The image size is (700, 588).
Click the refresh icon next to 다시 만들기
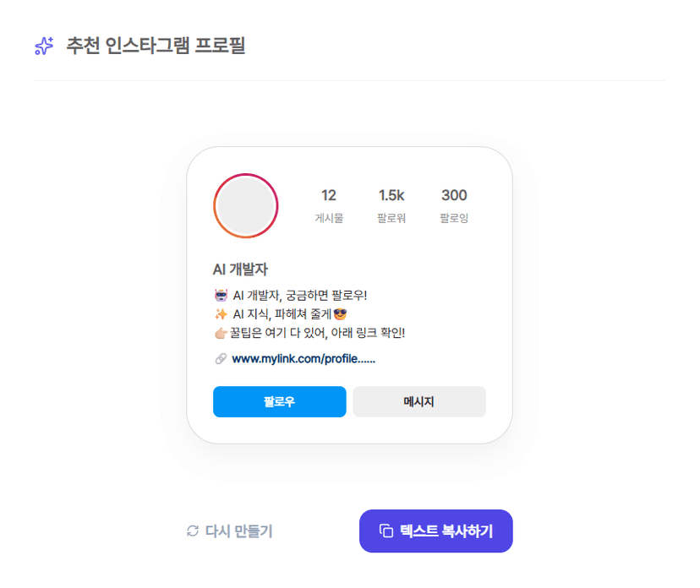(x=193, y=531)
